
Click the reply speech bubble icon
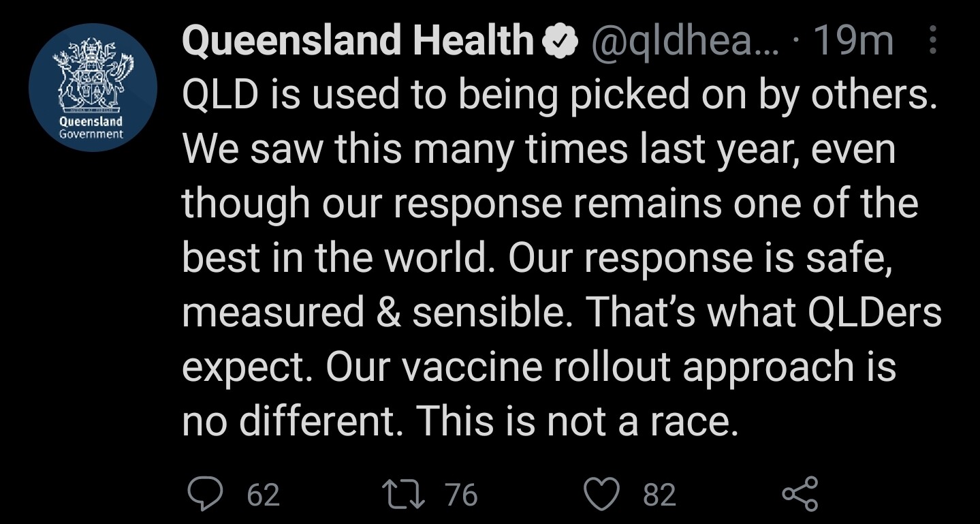[202, 493]
